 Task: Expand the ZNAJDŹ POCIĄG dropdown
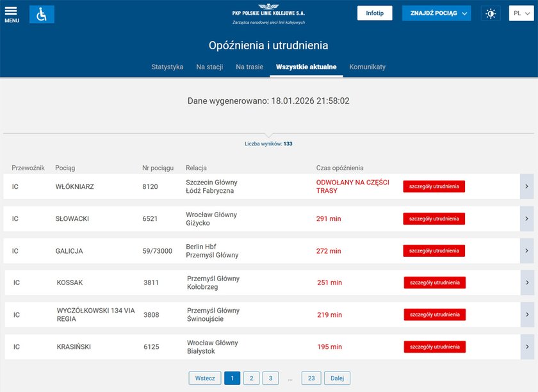pos(436,13)
